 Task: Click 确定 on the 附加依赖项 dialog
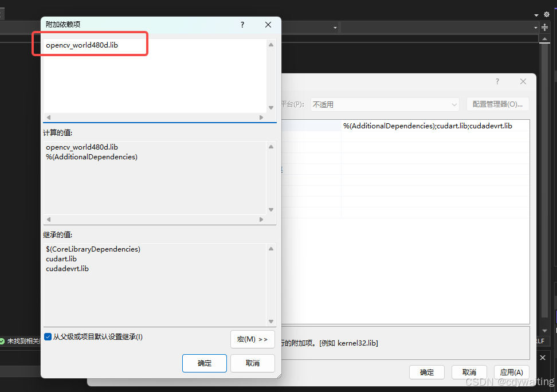pos(205,363)
